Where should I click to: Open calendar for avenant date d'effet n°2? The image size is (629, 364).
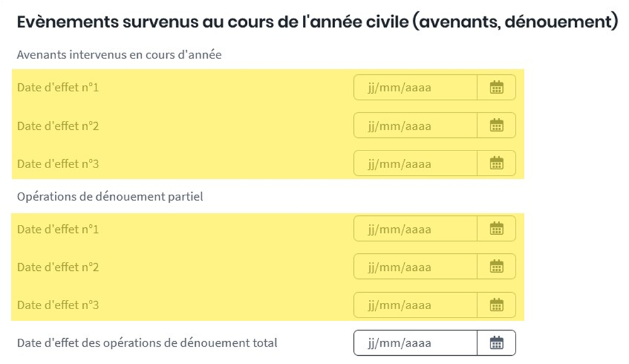[x=497, y=125]
